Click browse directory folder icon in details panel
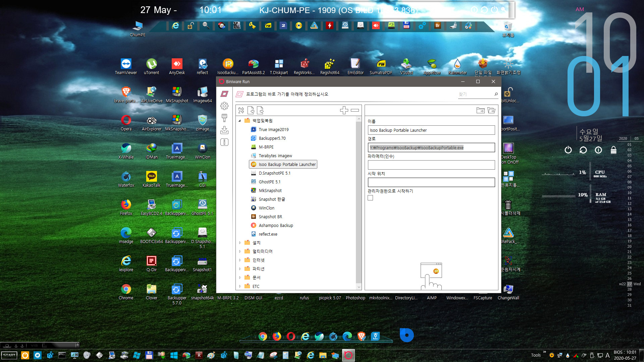Screen dimensions: 644x362 (x=491, y=110)
